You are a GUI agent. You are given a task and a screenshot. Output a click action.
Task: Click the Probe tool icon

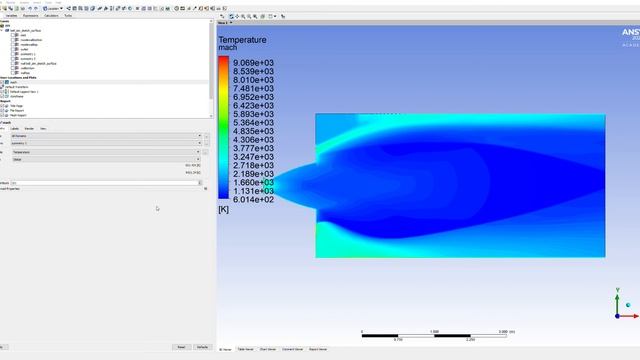pos(195,9)
